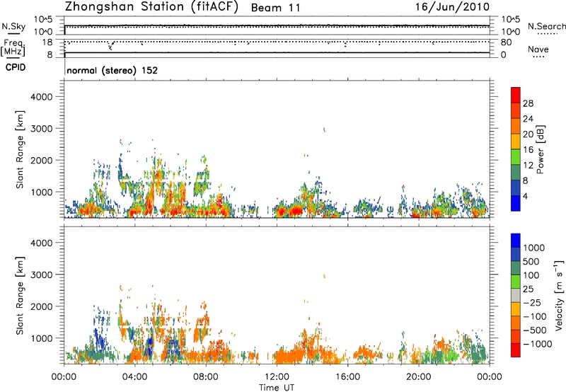Pick the gray Velocity segment between 25 and -25

[x=516, y=296]
